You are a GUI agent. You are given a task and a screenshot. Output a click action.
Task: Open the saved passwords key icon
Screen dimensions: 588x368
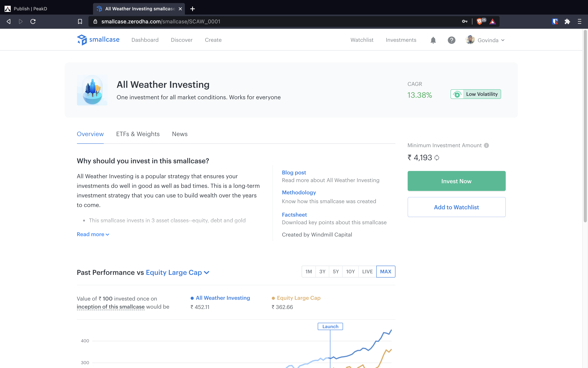(x=465, y=21)
